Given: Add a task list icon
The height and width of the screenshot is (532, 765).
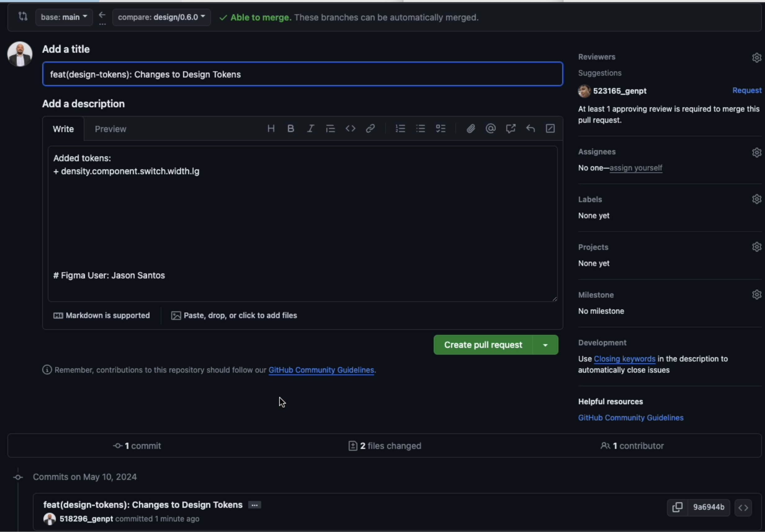Looking at the screenshot, I should click(x=441, y=129).
